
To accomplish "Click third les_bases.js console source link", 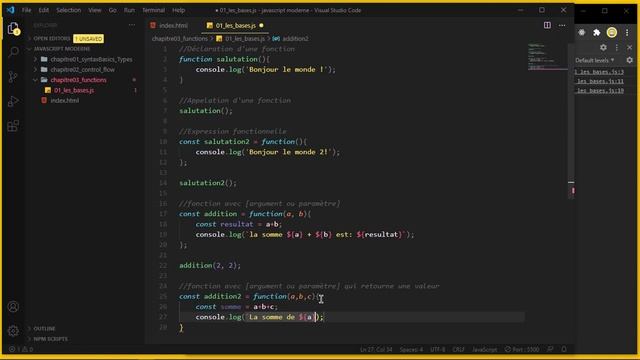I will point(599,91).
